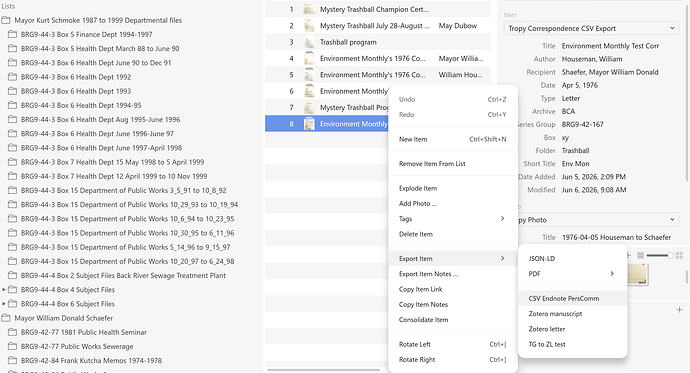
Task: Click folder icon of Box 6 Health Dept 1994-95
Action: tap(13, 105)
